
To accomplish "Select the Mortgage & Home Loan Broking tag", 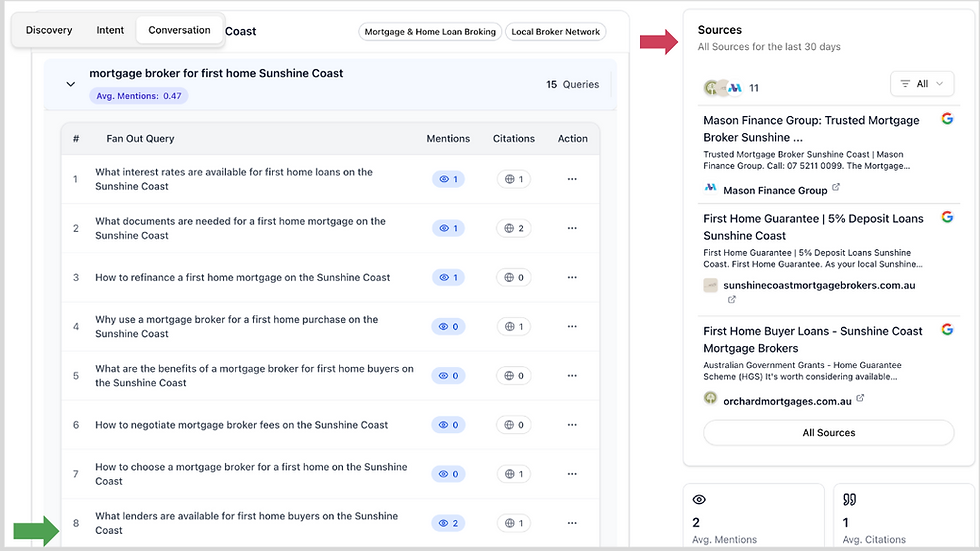I will point(430,32).
